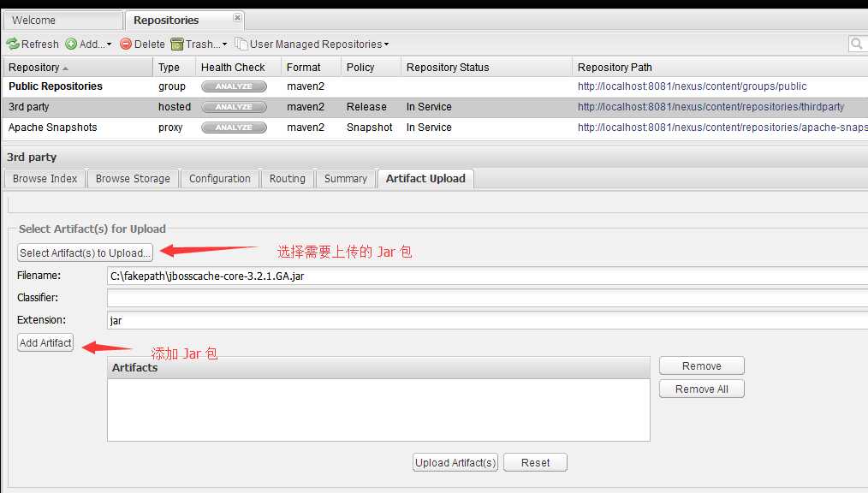Select the Public Repositories row
This screenshot has height=493, width=868.
click(435, 86)
